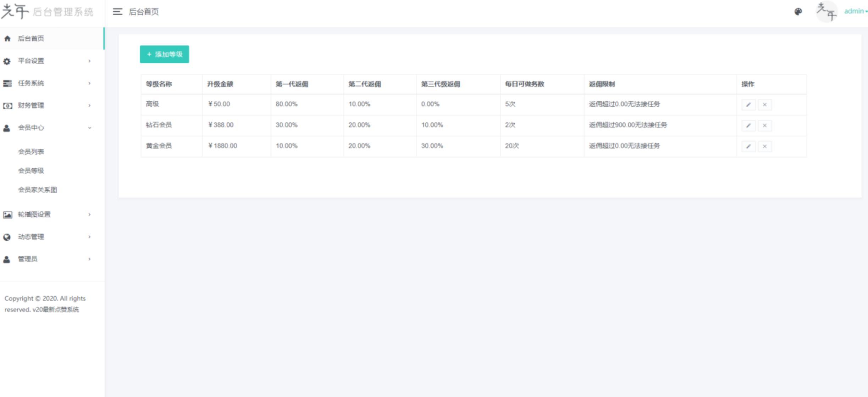Edit the 钻石会员 level row
Viewport: 868px width, 397px height.
(748, 126)
